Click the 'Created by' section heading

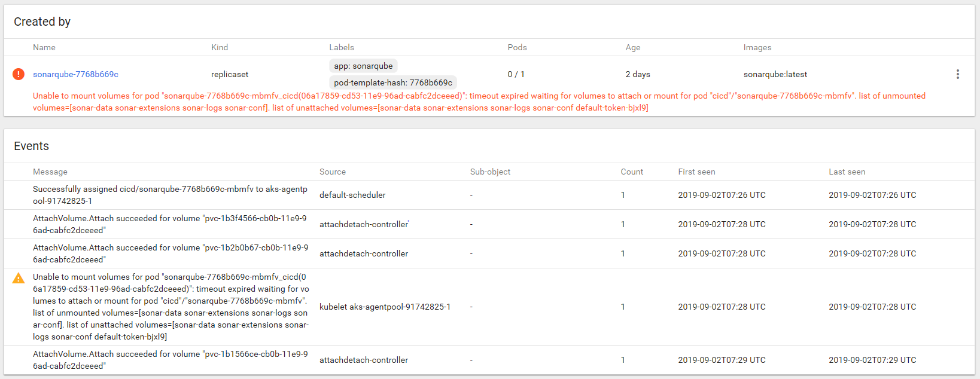coord(42,22)
